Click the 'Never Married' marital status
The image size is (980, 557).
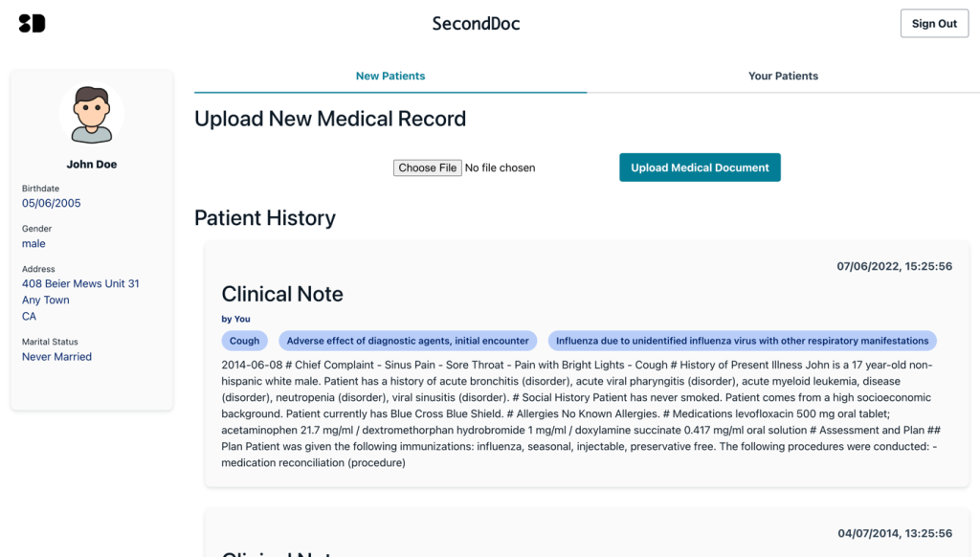pyautogui.click(x=55, y=356)
